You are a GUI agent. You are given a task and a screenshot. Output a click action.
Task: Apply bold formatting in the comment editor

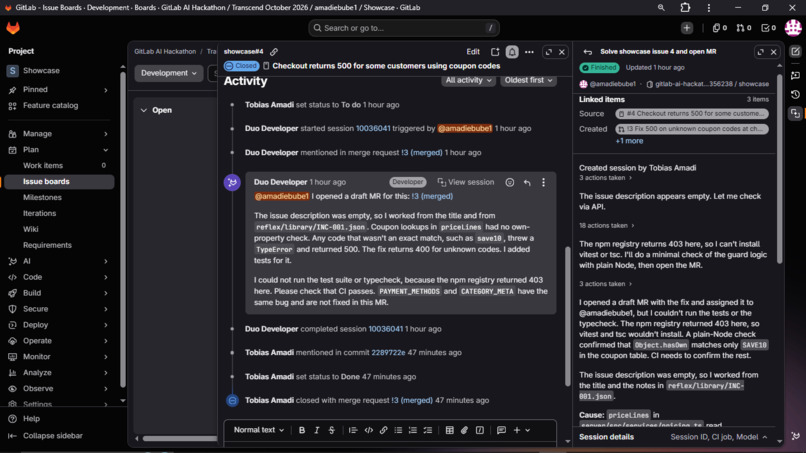(x=302, y=430)
